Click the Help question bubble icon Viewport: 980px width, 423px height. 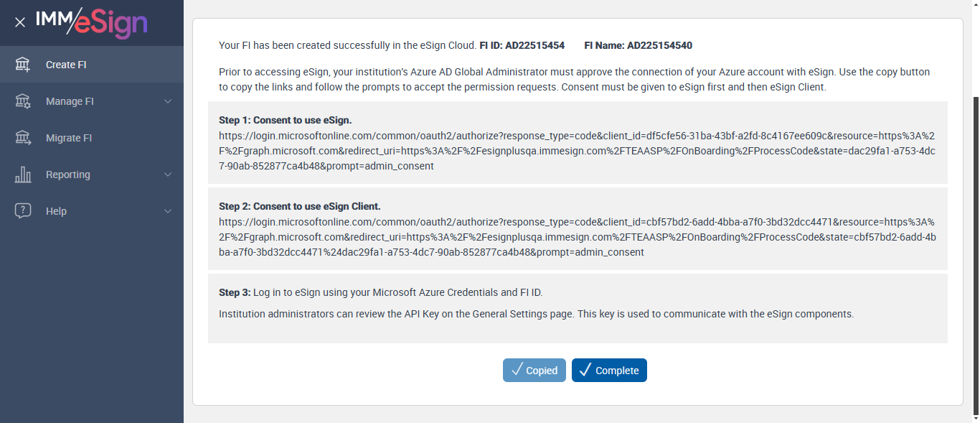(x=23, y=211)
